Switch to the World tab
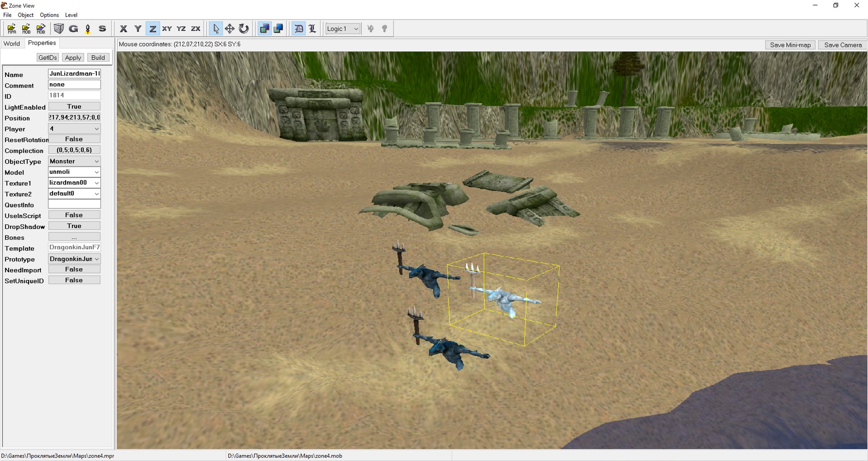Screen dimensions: 868x461 (12, 44)
